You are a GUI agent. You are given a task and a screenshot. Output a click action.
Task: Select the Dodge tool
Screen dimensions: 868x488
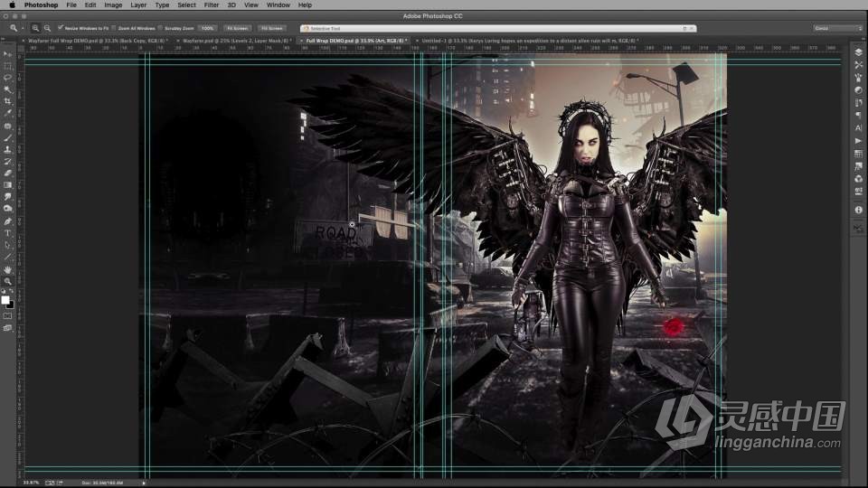(8, 209)
